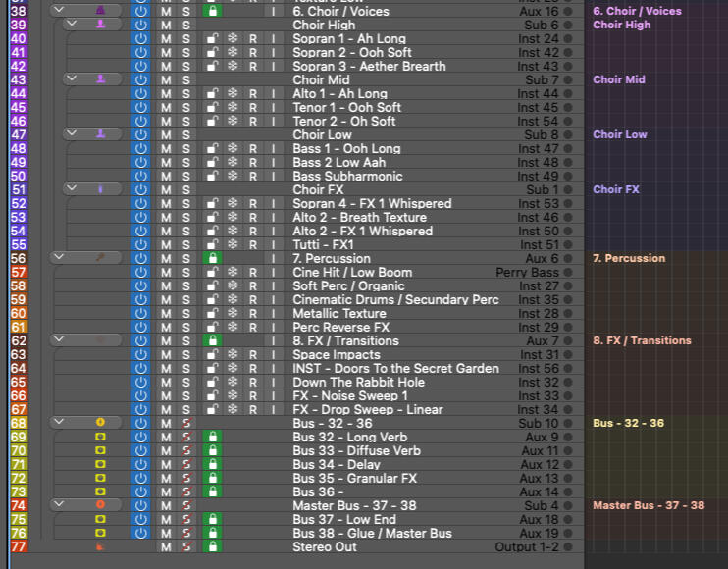Click unlock icon on Bass 2 Low Aah
728x569 pixels.
(x=212, y=163)
